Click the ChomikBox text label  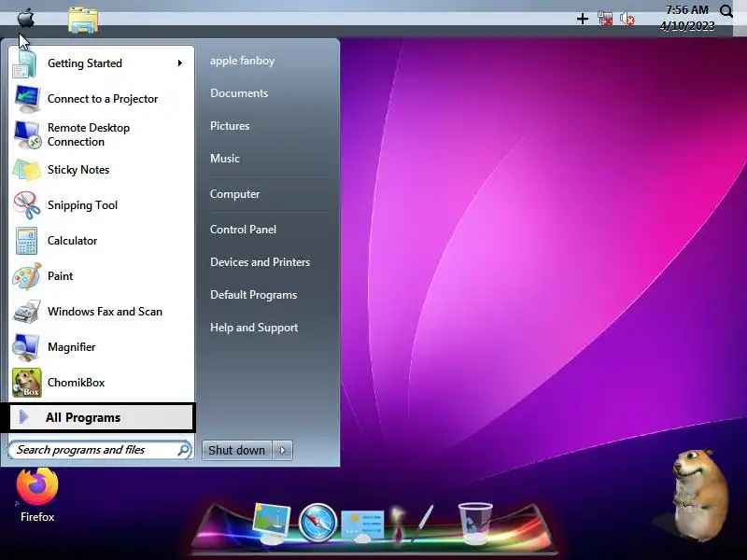coord(77,383)
